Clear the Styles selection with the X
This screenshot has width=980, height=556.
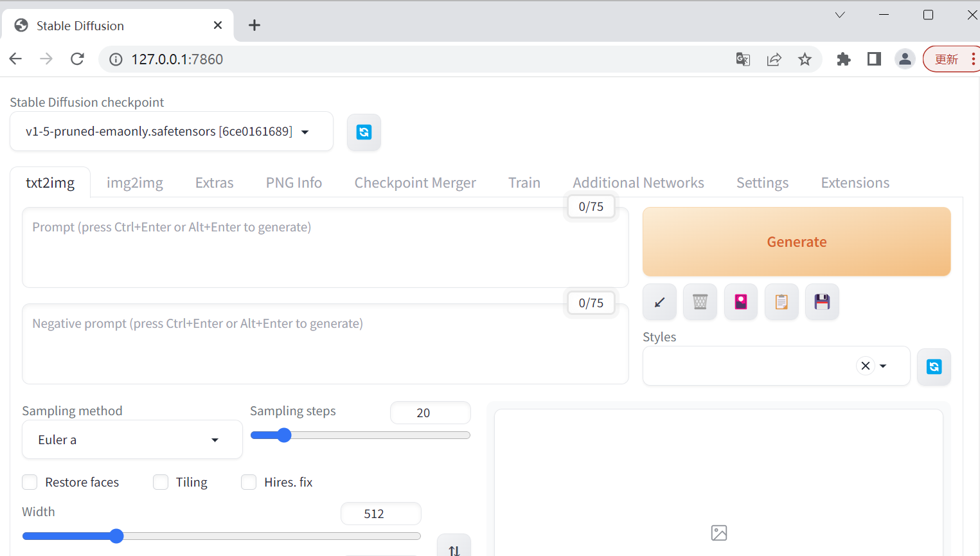point(866,366)
